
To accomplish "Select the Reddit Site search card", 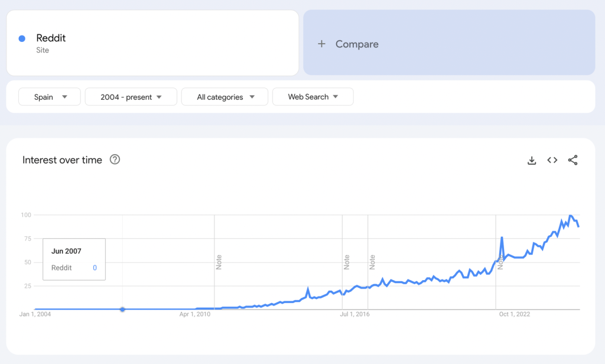I will click(152, 43).
